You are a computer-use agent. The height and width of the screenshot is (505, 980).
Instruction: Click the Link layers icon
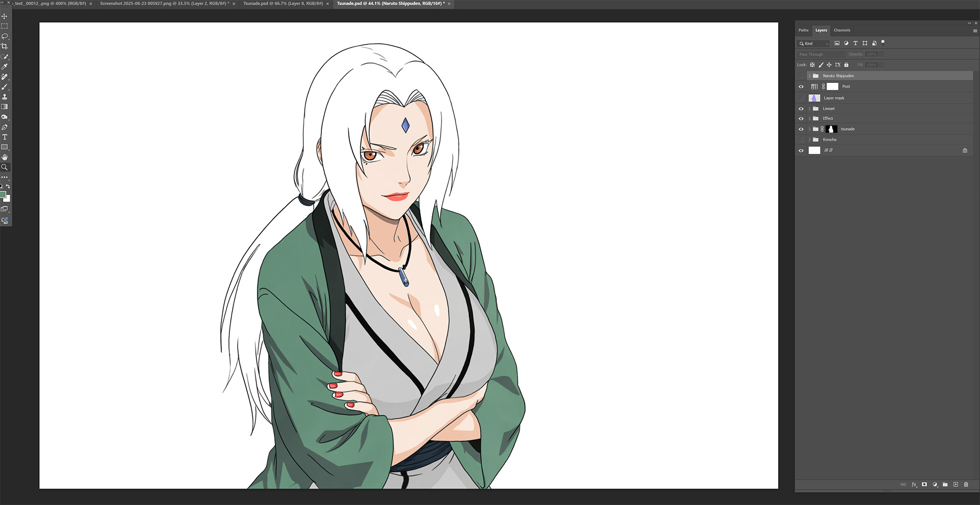(x=903, y=484)
